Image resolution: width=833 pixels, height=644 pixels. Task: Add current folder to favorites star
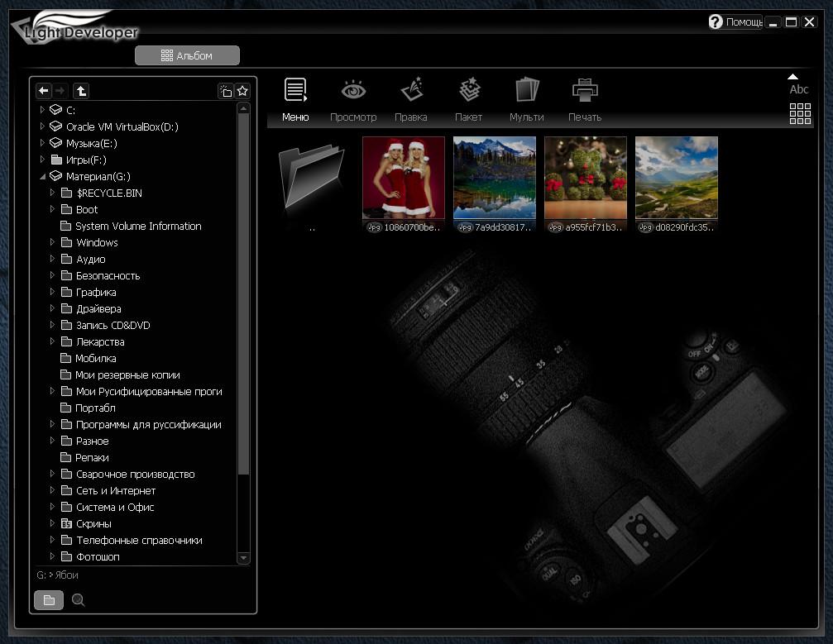[x=242, y=91]
